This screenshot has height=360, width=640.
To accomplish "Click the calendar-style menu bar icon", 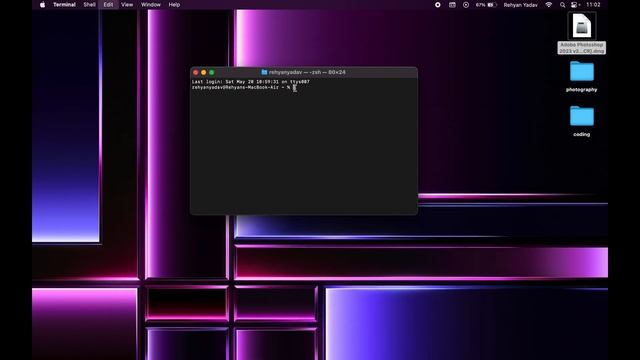I will pyautogui.click(x=452, y=5).
